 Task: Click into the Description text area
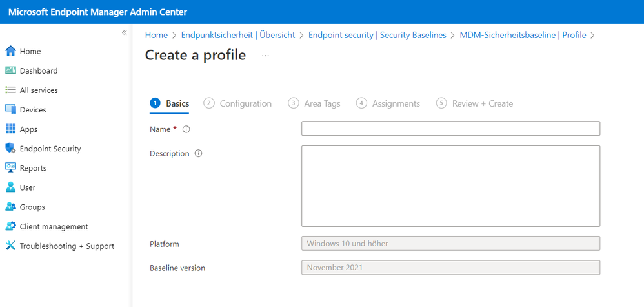point(450,186)
